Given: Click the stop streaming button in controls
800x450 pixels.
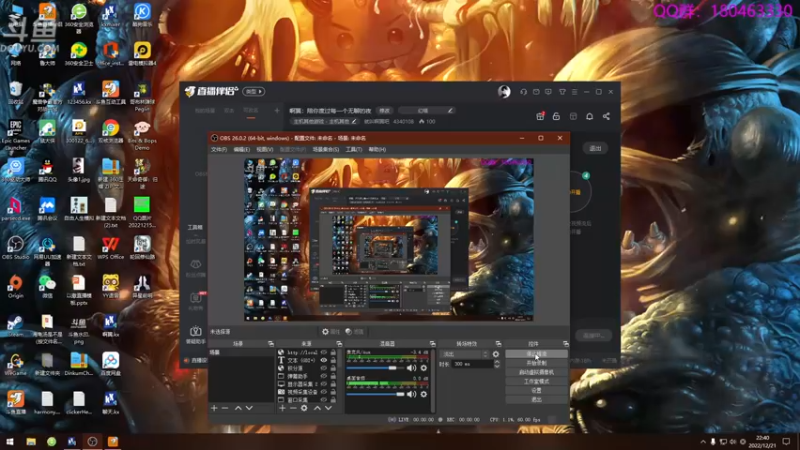Looking at the screenshot, I should (x=536, y=354).
